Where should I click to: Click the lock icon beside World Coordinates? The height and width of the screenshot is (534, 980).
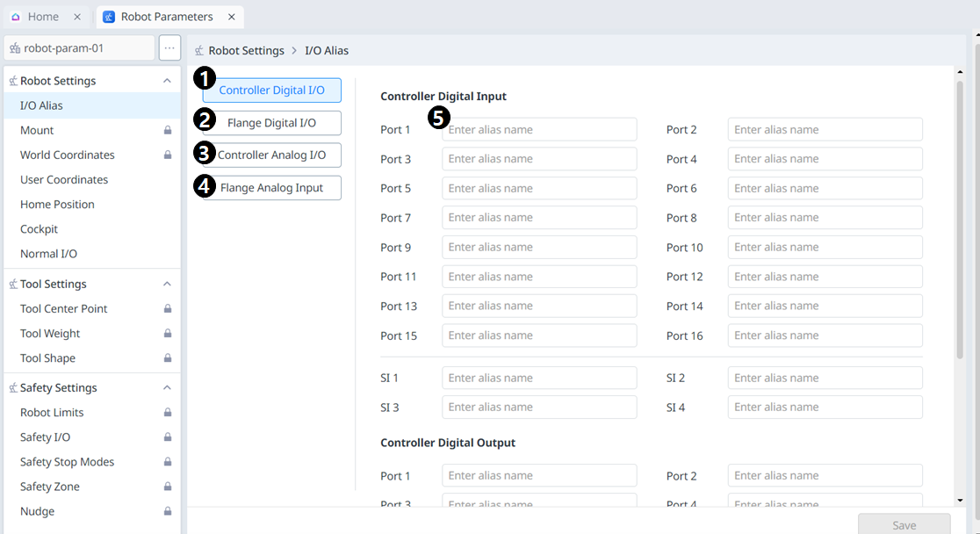click(x=167, y=155)
